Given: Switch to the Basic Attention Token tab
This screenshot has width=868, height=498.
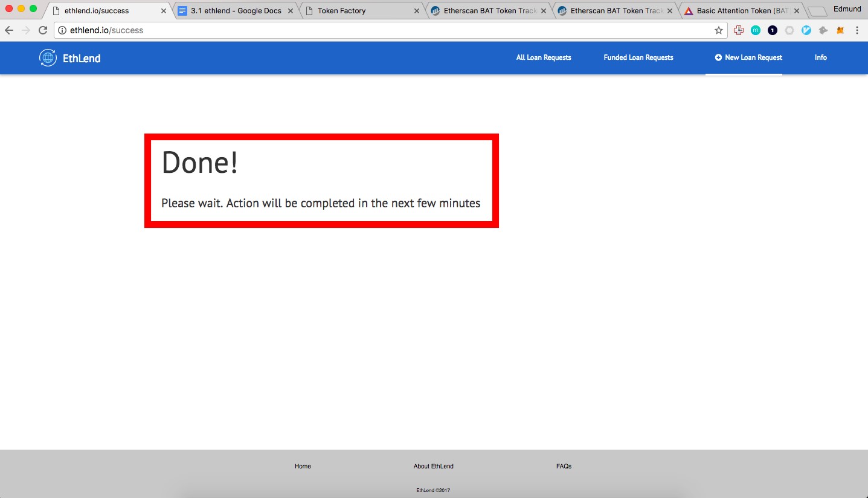Looking at the screenshot, I should click(x=743, y=11).
